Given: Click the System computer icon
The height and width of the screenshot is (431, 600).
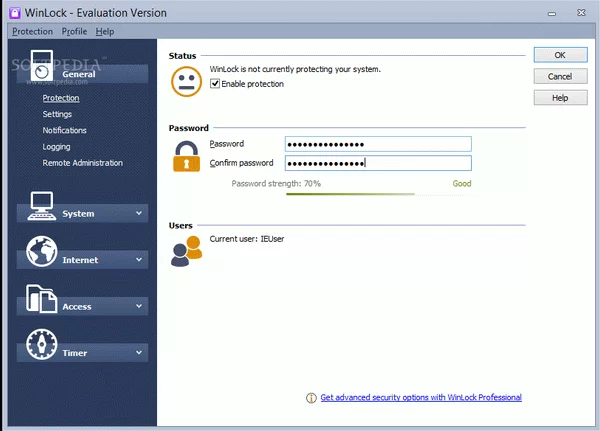Looking at the screenshot, I should point(41,206).
